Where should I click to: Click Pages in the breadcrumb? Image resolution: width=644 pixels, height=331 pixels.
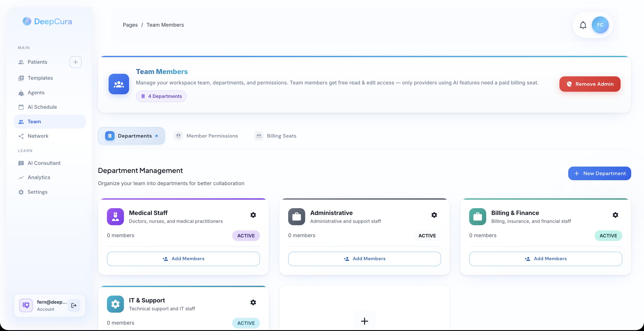pyautogui.click(x=130, y=25)
